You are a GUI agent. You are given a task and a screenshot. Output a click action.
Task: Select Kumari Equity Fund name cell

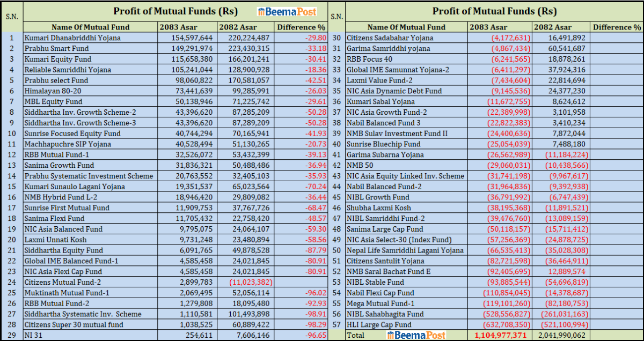click(x=57, y=60)
